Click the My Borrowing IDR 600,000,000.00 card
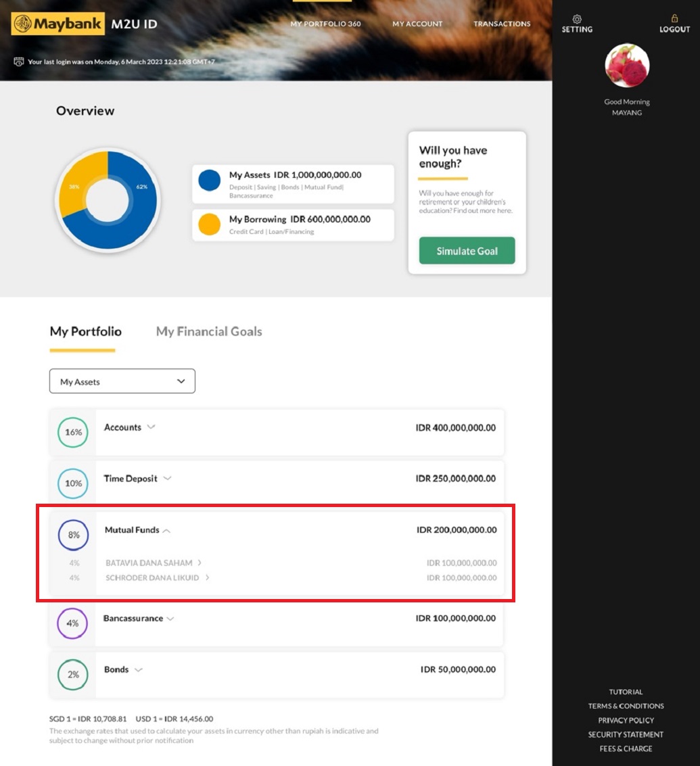Image resolution: width=700 pixels, height=766 pixels. tap(294, 224)
